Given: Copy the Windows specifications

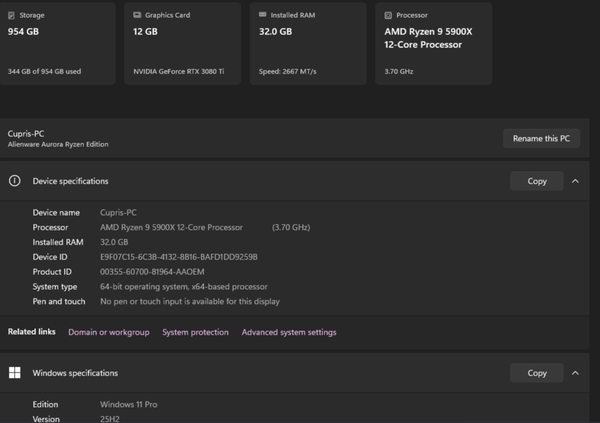Looking at the screenshot, I should tap(537, 373).
